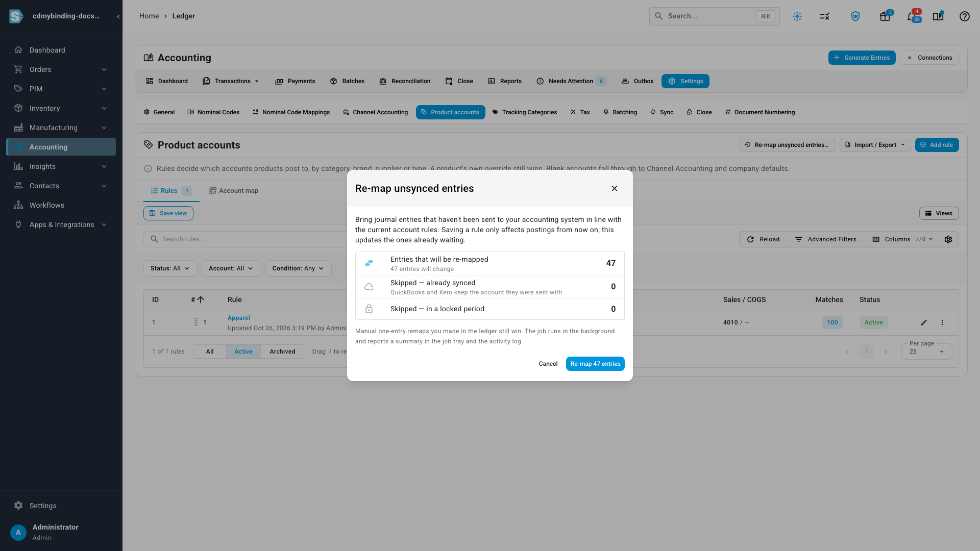This screenshot has width=980, height=551.
Task: Expand Orders in sidebar
Action: [x=61, y=69]
